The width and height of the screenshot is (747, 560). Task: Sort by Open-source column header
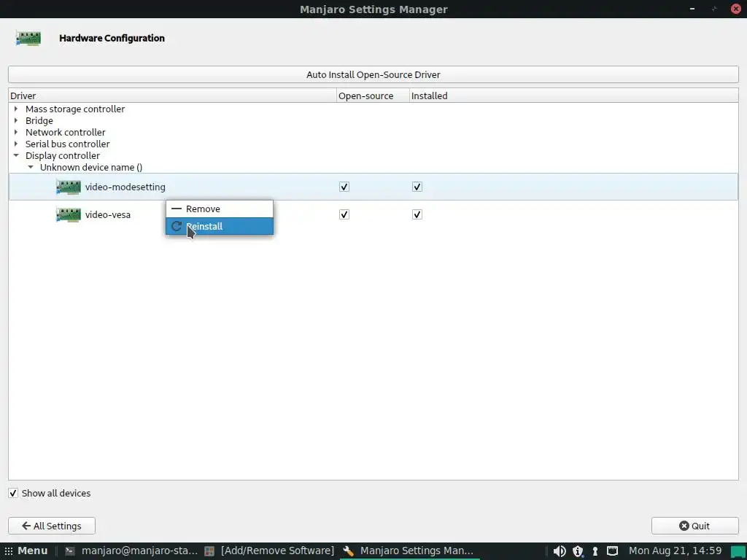[x=373, y=96]
